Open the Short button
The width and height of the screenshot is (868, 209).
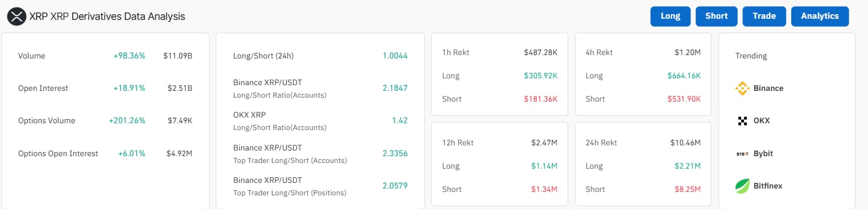[716, 16]
